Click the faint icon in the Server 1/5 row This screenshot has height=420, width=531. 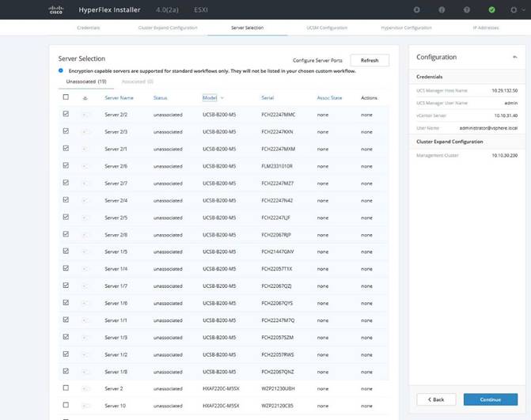pos(85,252)
